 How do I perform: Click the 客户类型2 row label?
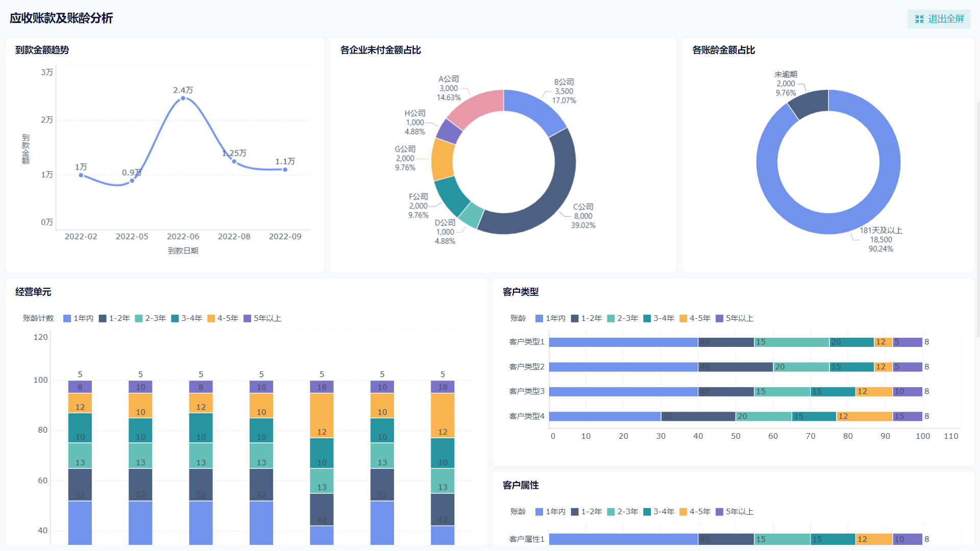tap(527, 367)
